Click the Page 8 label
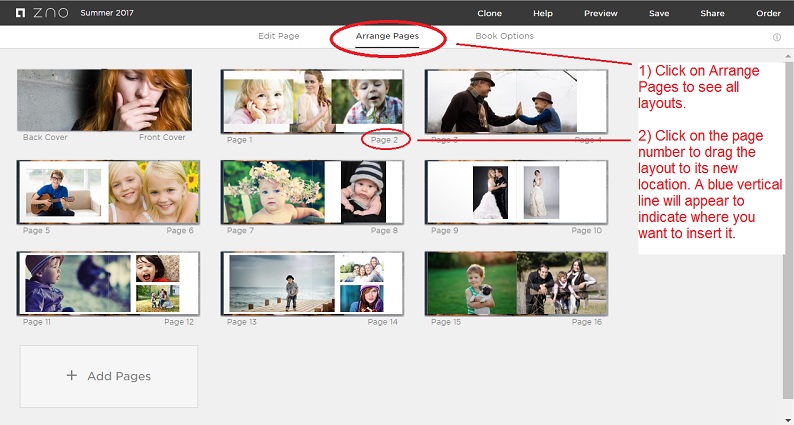794x425 pixels. click(384, 230)
